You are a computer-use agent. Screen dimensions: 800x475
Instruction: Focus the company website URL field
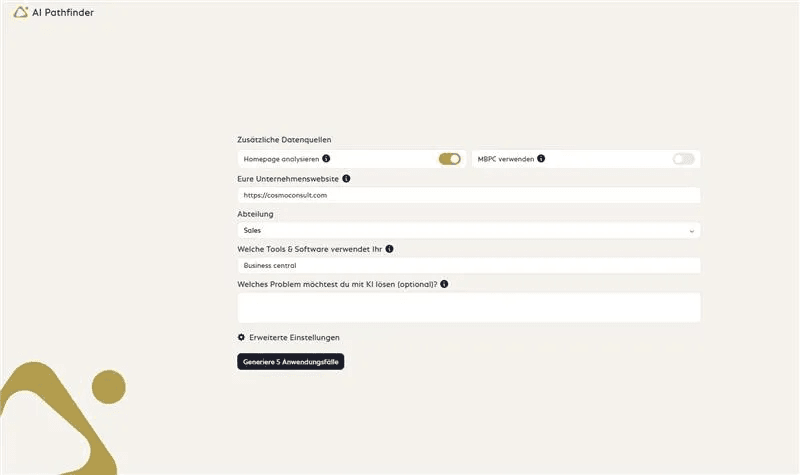point(468,195)
